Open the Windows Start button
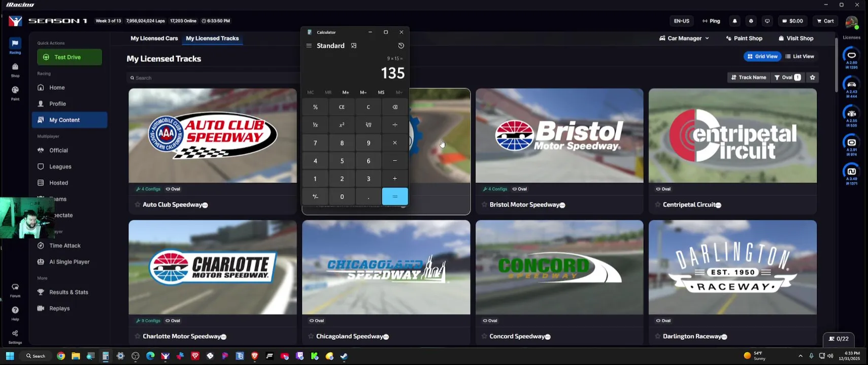Viewport: 868px width, 365px height. (x=10, y=356)
